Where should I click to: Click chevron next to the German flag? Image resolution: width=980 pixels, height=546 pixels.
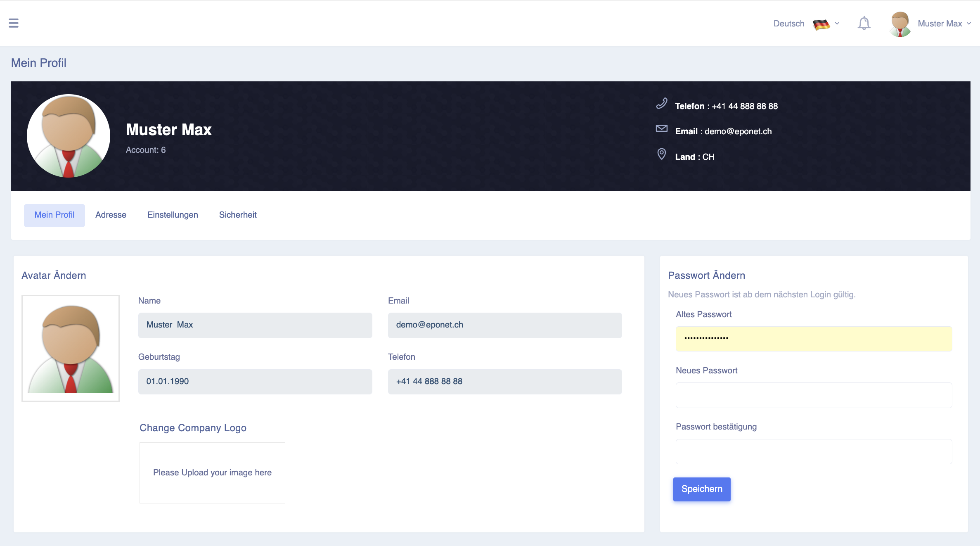(837, 24)
